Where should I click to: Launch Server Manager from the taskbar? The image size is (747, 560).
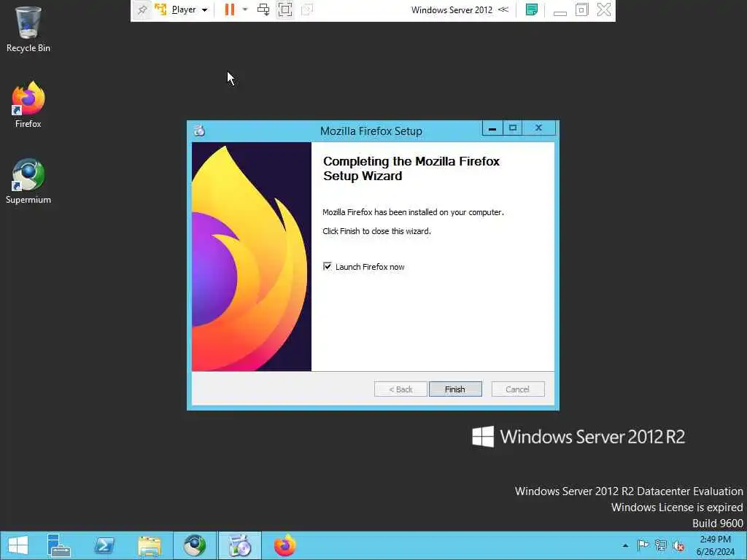pyautogui.click(x=59, y=545)
